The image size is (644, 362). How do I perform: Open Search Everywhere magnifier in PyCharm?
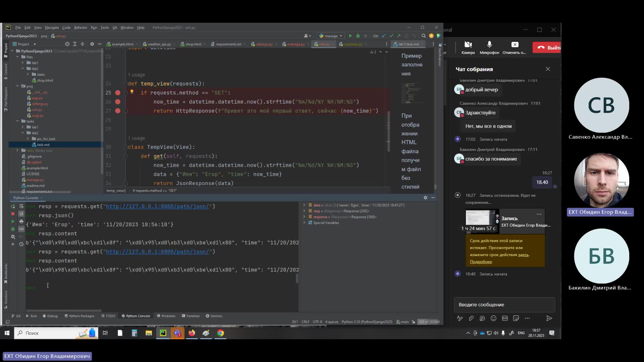tap(424, 36)
